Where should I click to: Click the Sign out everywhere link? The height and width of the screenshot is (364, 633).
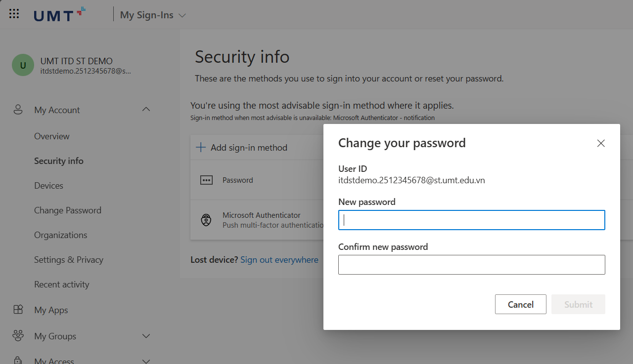(279, 260)
